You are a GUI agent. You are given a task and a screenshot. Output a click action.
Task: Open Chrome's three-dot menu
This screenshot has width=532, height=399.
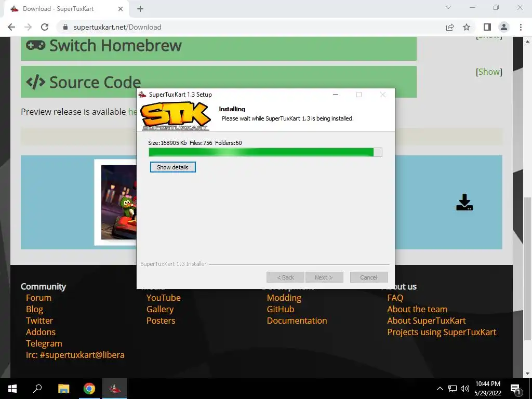(x=521, y=27)
